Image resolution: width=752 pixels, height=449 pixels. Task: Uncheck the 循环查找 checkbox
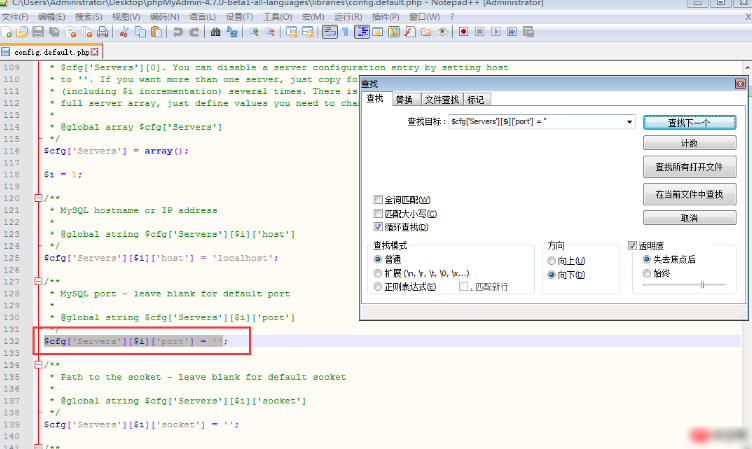coord(378,227)
